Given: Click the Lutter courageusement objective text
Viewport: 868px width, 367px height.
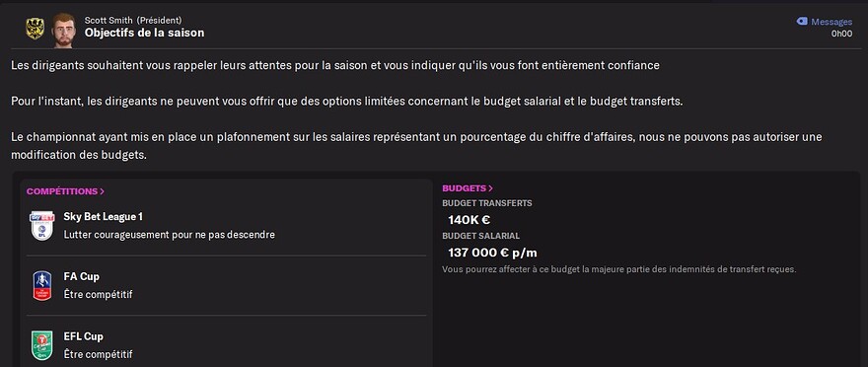Looking at the screenshot, I should tap(170, 235).
